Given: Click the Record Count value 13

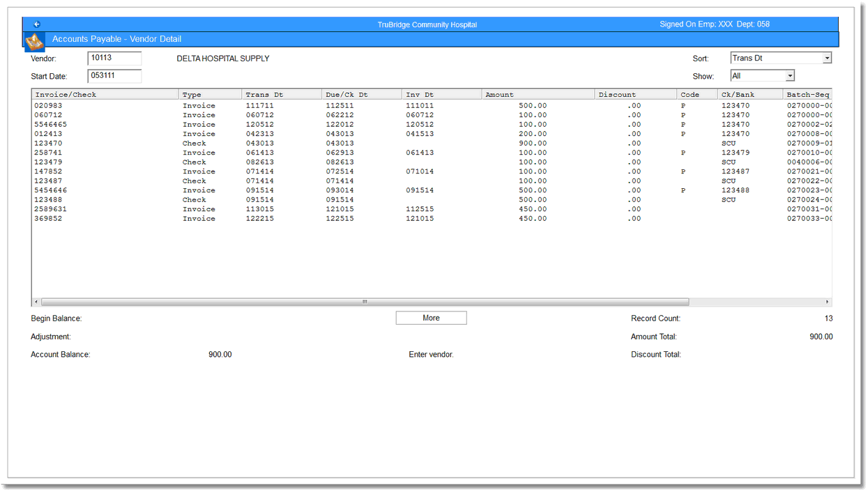Looking at the screenshot, I should [x=828, y=318].
